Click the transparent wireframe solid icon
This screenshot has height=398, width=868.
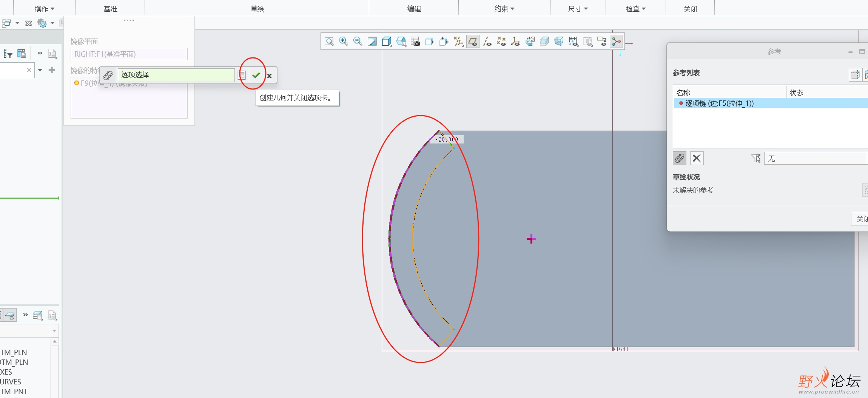pos(559,42)
